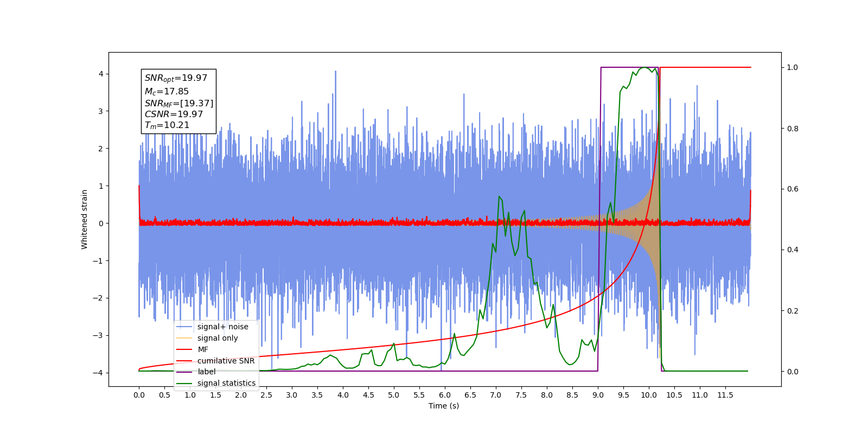
Task: Click the green line swatch in legend
Action: coord(184,383)
